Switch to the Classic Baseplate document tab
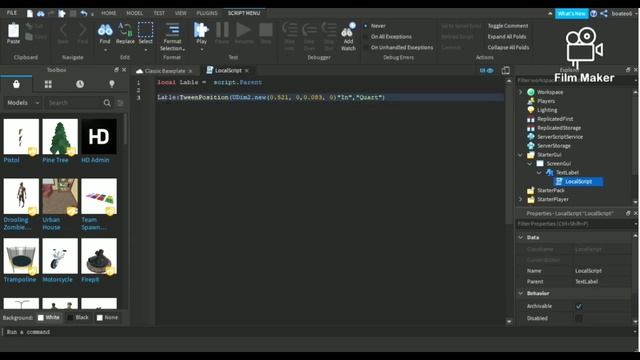 click(x=165, y=71)
